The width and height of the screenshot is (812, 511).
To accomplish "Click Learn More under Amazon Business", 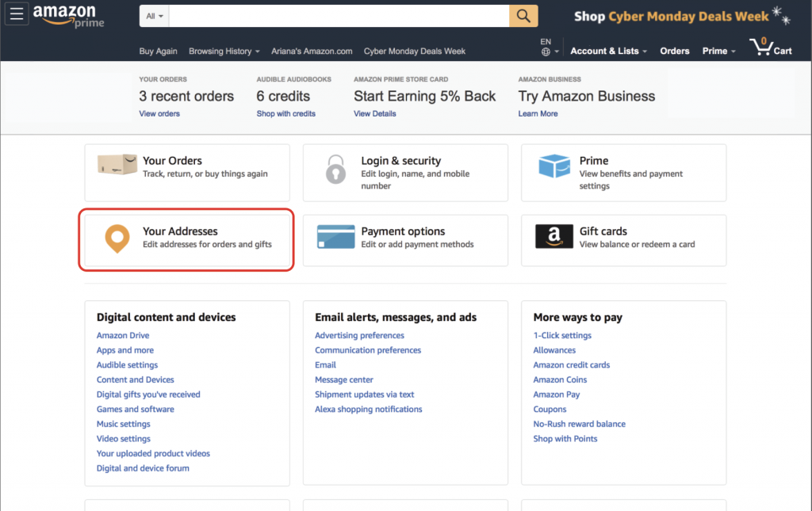I will coord(538,114).
